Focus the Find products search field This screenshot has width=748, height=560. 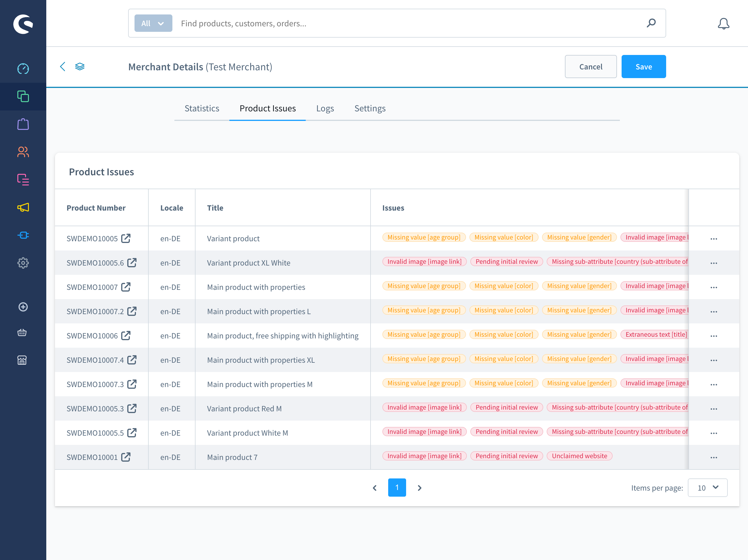pyautogui.click(x=409, y=23)
